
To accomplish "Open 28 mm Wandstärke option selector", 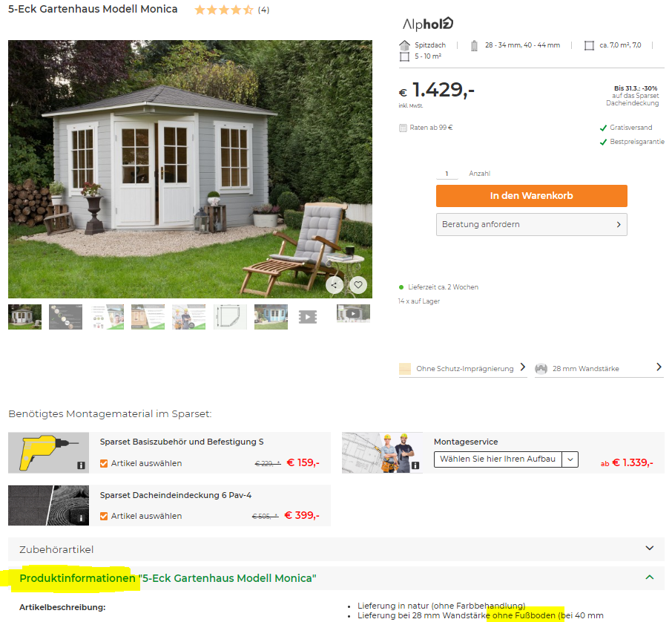I will tap(599, 368).
